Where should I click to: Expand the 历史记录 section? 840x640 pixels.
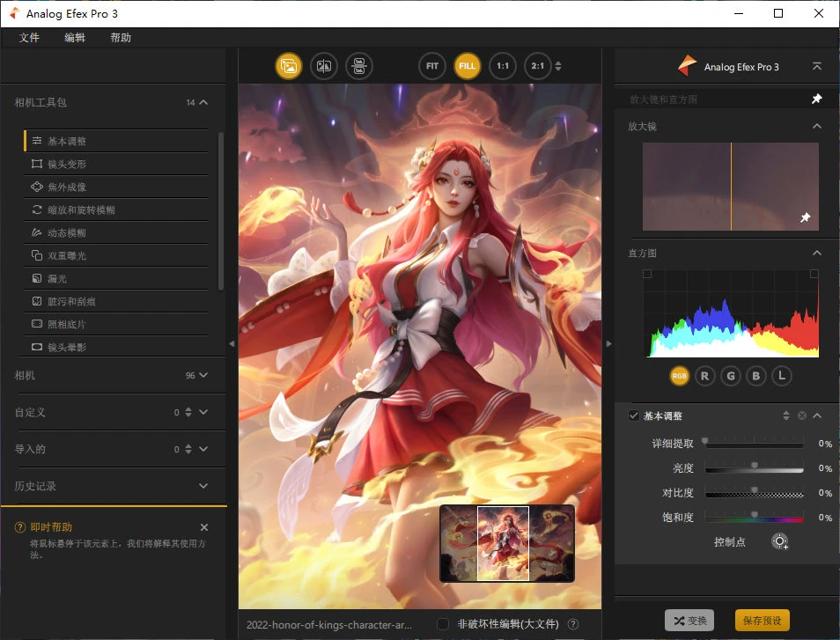203,486
